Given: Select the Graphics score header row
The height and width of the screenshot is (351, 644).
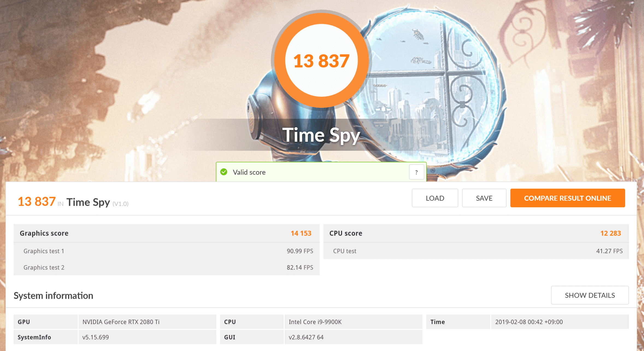Looking at the screenshot, I should pos(166,233).
